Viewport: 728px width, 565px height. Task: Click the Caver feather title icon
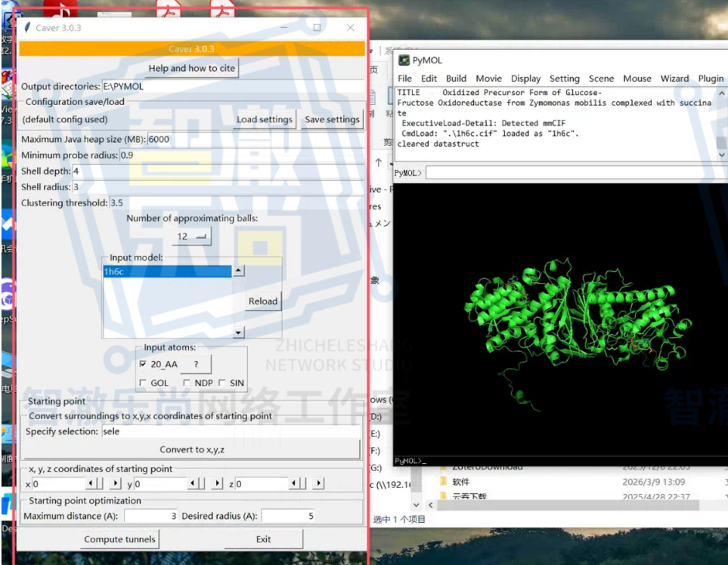pyautogui.click(x=27, y=28)
